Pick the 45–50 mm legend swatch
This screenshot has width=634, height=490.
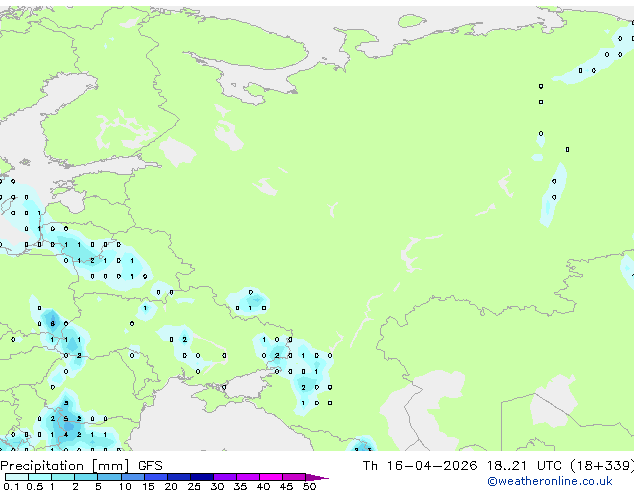pos(294,477)
